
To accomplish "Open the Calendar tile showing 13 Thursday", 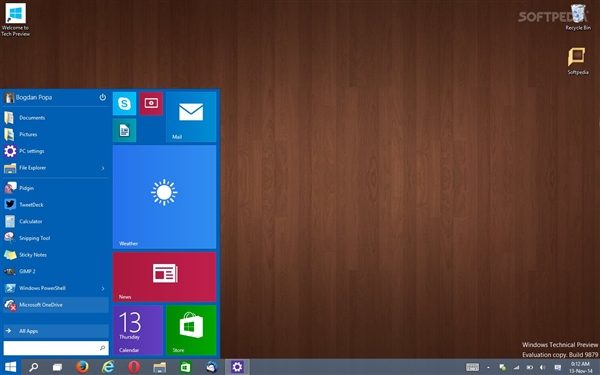I will [138, 330].
